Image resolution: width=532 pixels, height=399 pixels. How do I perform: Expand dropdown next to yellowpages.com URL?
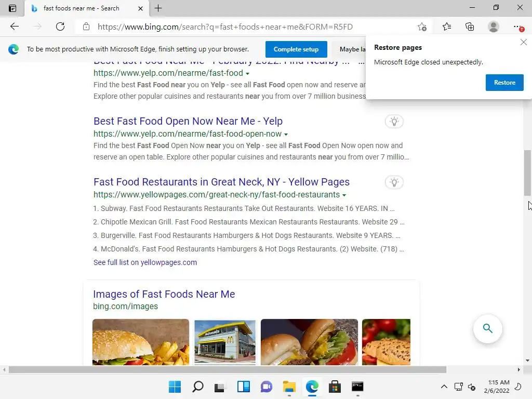tap(344, 195)
